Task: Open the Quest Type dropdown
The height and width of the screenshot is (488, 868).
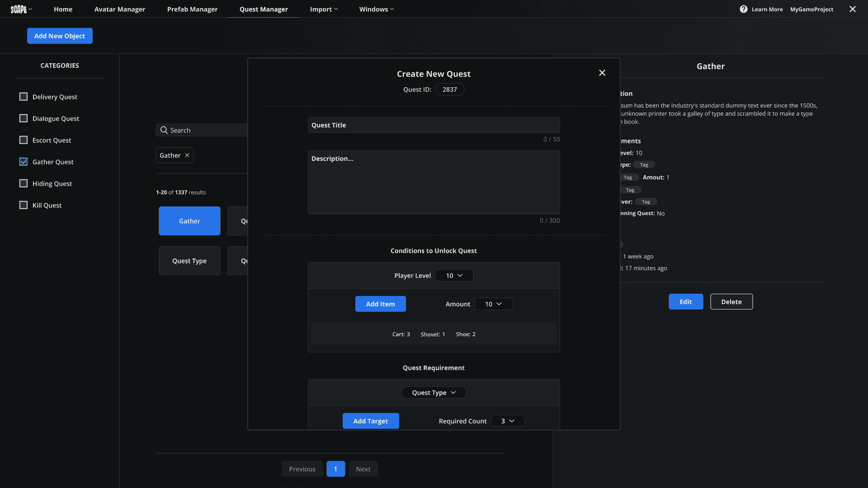Action: [x=434, y=393]
